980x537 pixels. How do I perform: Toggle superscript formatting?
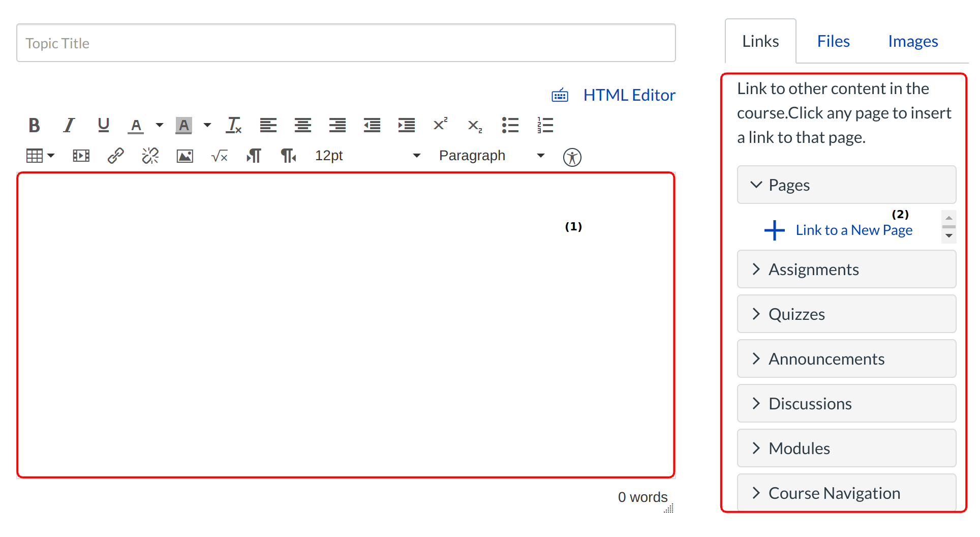pos(440,125)
